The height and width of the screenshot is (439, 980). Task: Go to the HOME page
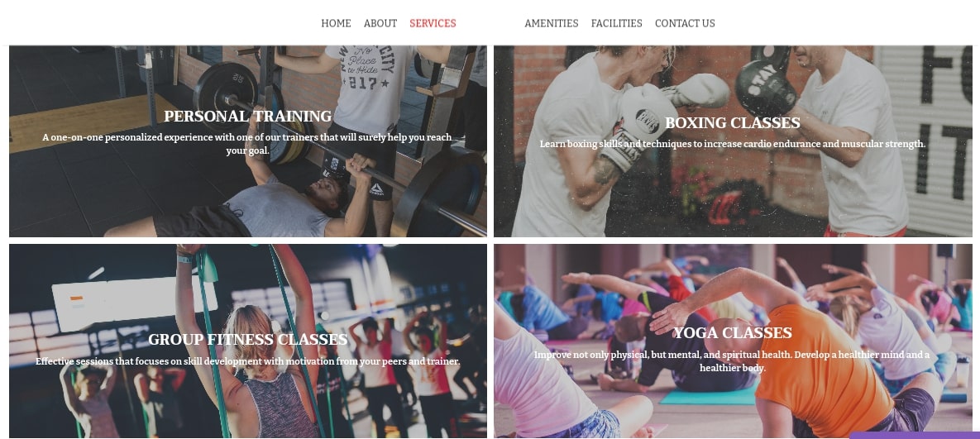tap(336, 23)
